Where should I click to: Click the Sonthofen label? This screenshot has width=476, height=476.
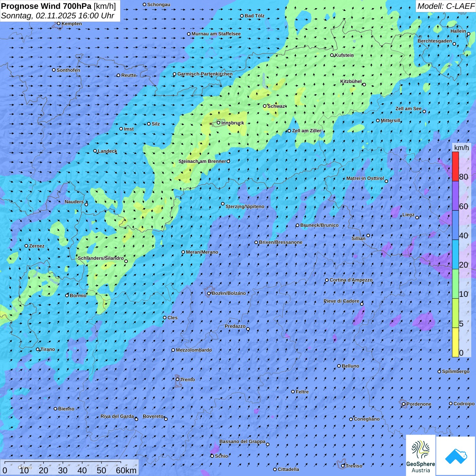[x=68, y=70]
